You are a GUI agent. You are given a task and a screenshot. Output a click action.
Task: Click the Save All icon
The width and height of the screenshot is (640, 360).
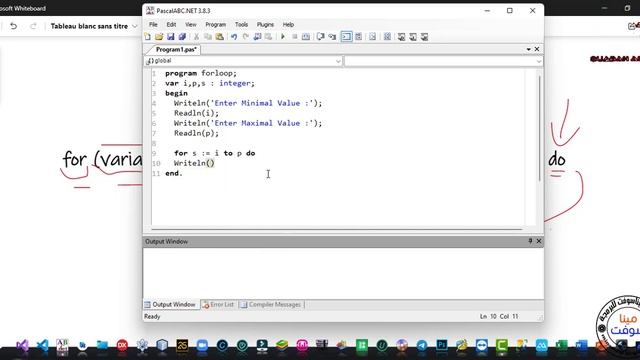pos(182,37)
